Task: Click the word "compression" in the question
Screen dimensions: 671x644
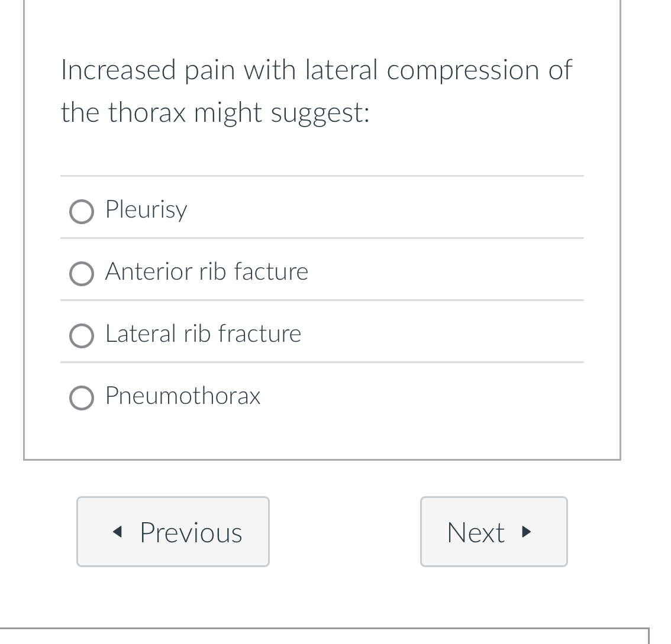Action: tap(463, 70)
